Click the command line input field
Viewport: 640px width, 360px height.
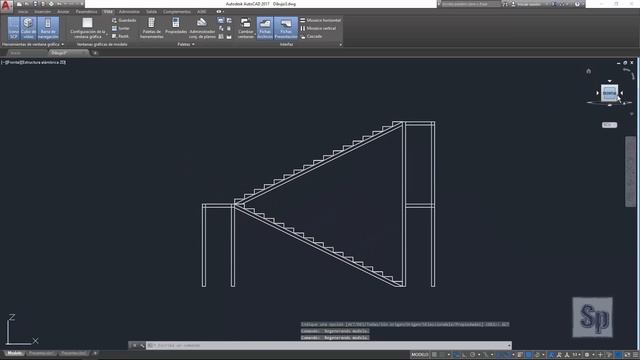(x=329, y=345)
